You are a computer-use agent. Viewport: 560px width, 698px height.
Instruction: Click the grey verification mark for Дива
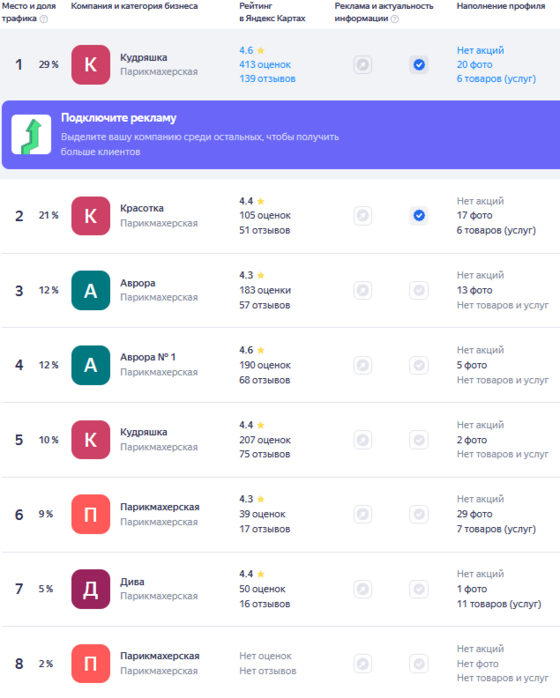click(x=419, y=589)
